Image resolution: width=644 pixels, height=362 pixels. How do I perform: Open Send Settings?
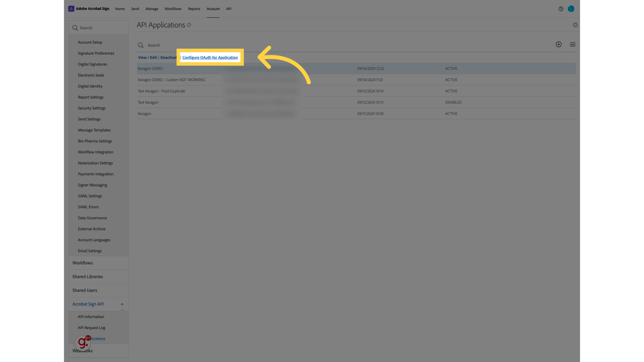tap(89, 119)
